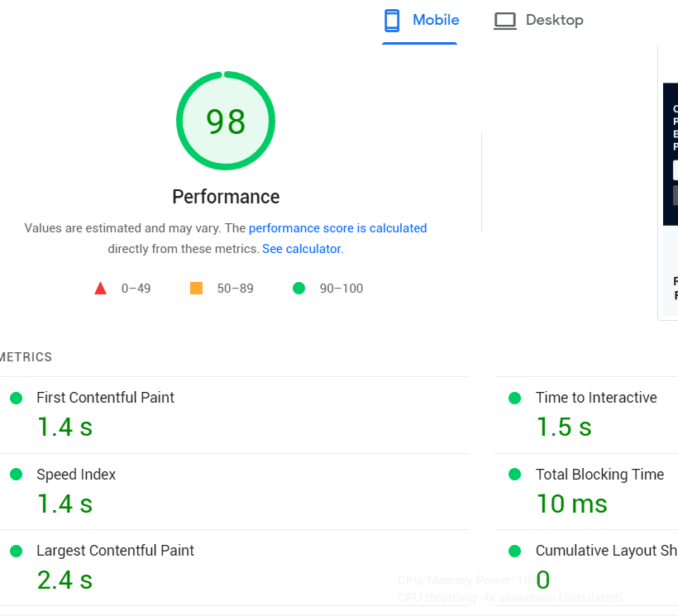Click the red triangle icon in the score legend
The image size is (678, 616).
click(100, 288)
